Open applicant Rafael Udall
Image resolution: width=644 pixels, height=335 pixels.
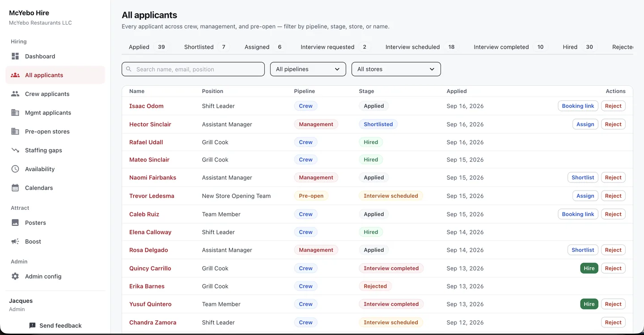[x=146, y=142]
